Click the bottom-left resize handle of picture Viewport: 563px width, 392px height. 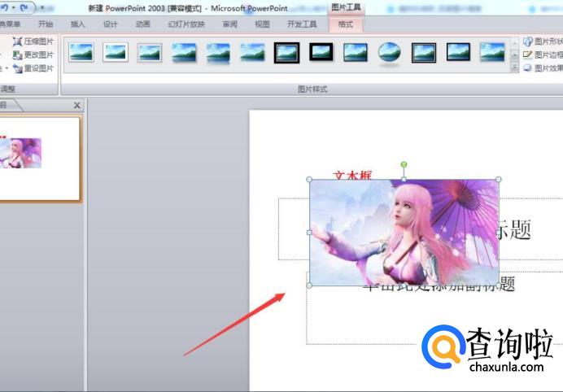pyautogui.click(x=309, y=285)
